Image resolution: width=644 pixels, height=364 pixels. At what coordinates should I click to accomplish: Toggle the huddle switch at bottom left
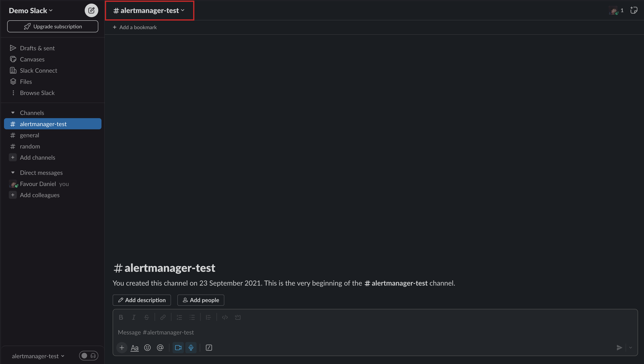click(x=88, y=356)
